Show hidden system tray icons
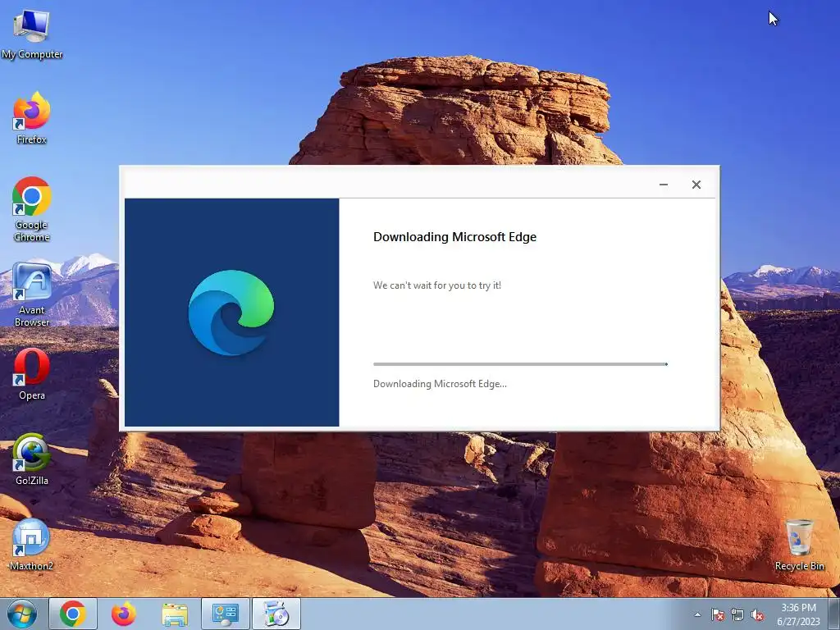Screen dimensions: 840x630 pyautogui.click(x=697, y=614)
